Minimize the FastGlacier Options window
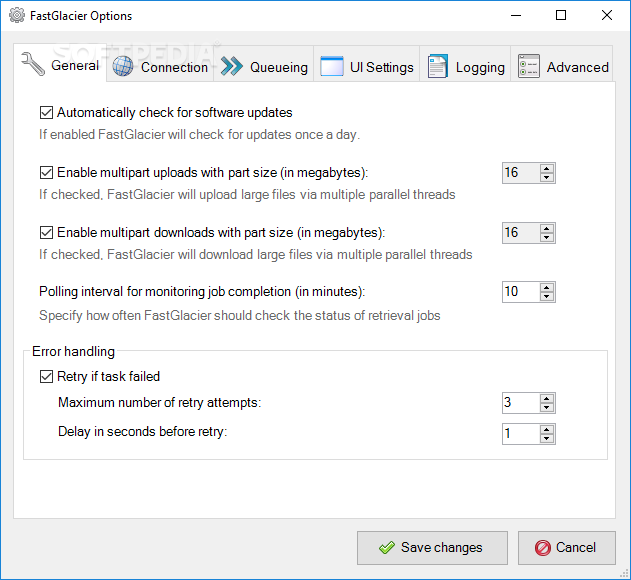Viewport: 631px width, 580px height. (x=516, y=15)
